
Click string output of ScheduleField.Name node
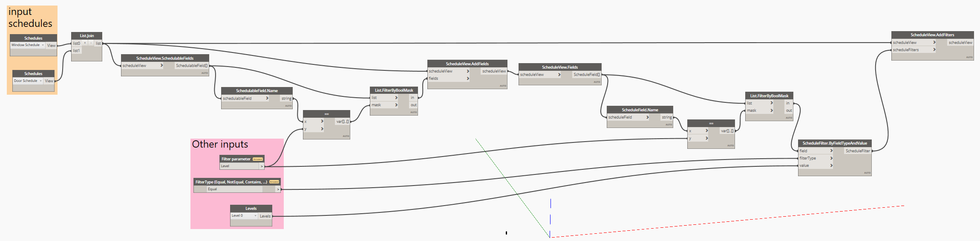point(667,117)
